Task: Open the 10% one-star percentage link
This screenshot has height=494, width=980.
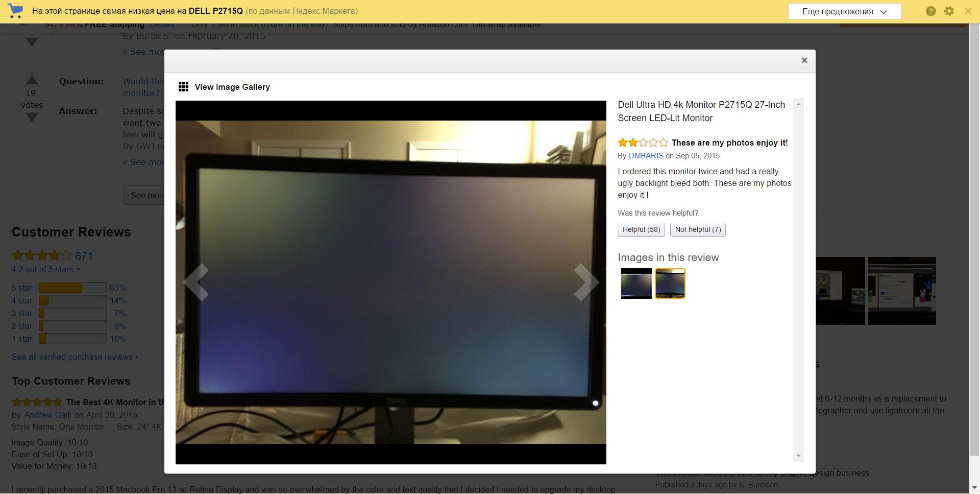Action: [x=117, y=339]
